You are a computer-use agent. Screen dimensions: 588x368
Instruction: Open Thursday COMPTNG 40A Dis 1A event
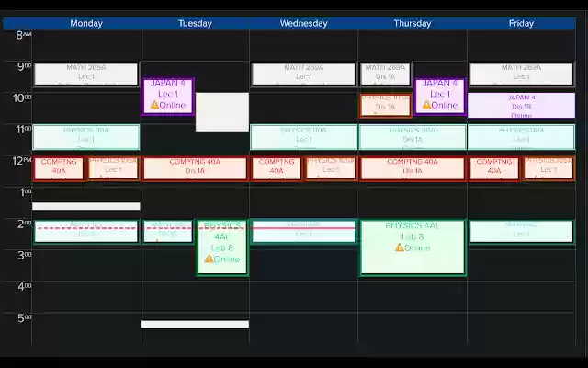(413, 168)
